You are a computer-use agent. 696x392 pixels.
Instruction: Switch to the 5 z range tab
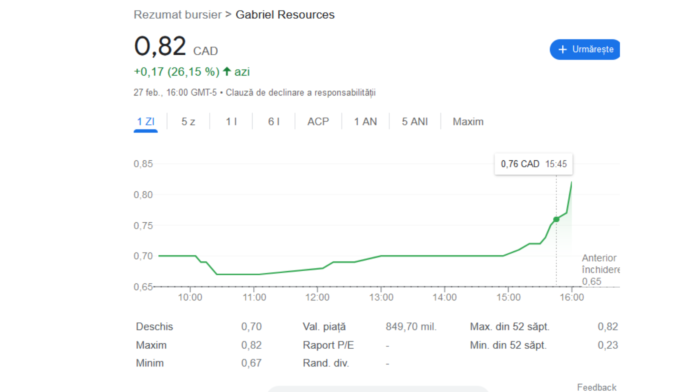pos(188,122)
